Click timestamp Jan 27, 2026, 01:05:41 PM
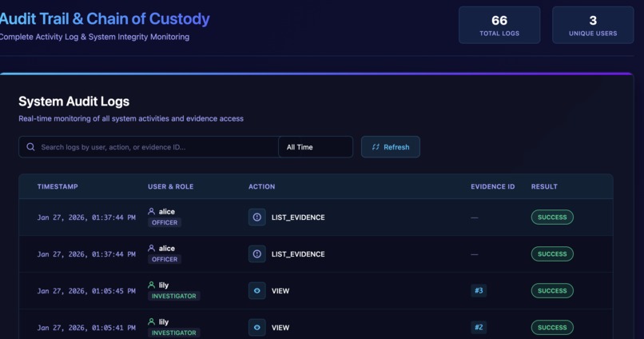Image resolution: width=644 pixels, height=339 pixels. 86,328
